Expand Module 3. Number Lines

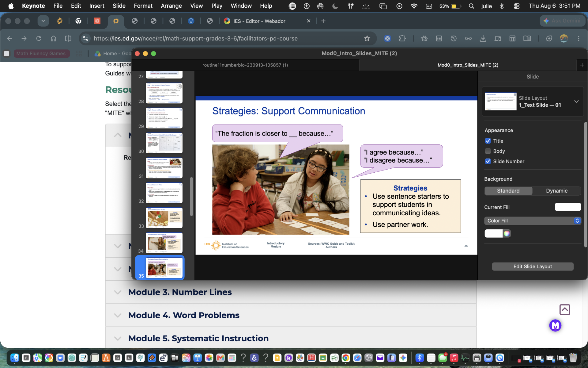click(291, 292)
